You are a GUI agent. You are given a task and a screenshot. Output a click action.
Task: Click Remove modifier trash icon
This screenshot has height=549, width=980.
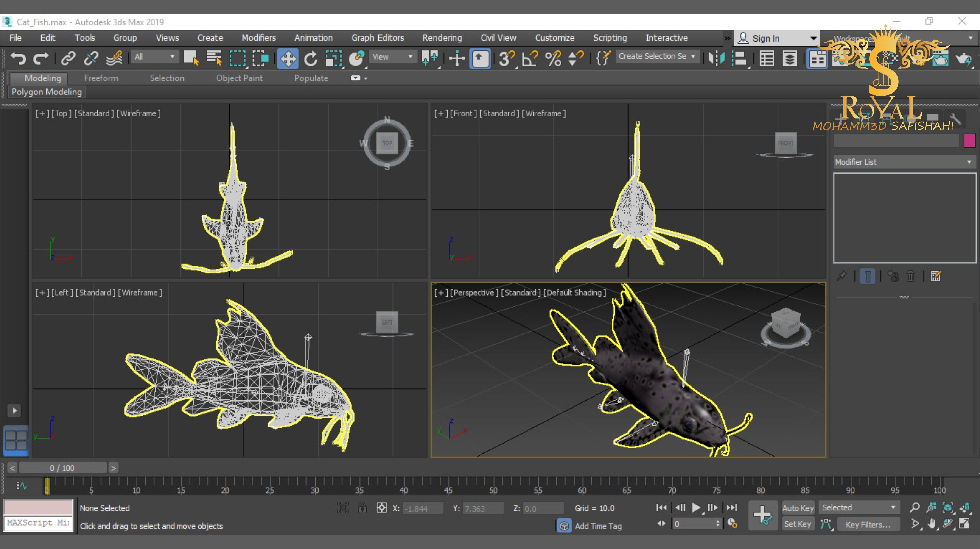910,276
